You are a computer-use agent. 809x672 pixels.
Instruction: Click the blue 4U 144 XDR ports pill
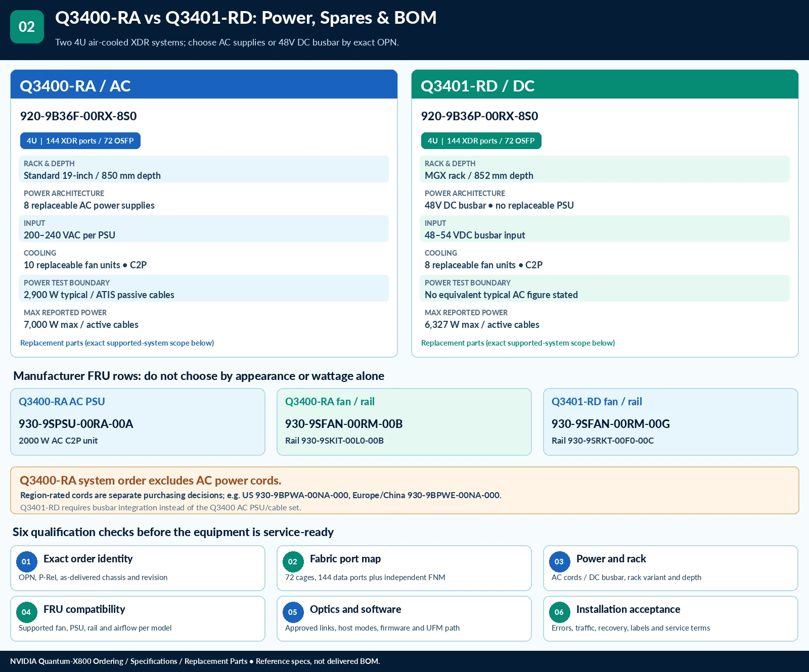tap(80, 141)
